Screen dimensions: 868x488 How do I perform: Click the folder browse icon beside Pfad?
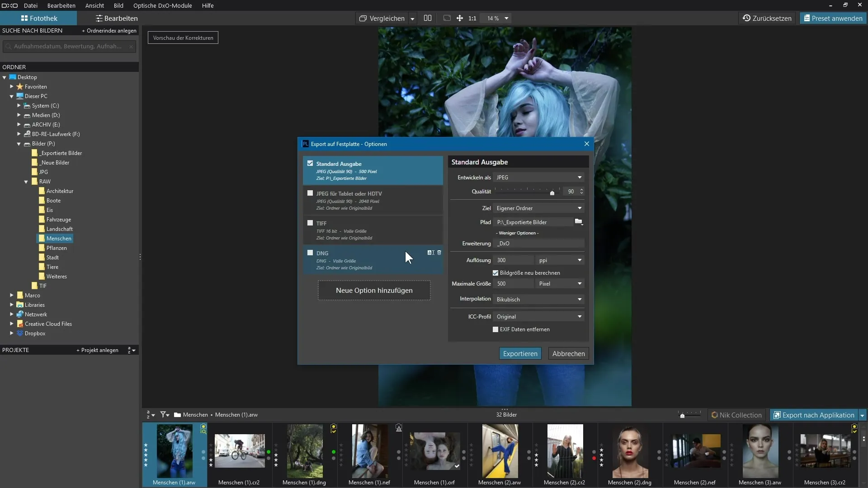[x=579, y=222]
